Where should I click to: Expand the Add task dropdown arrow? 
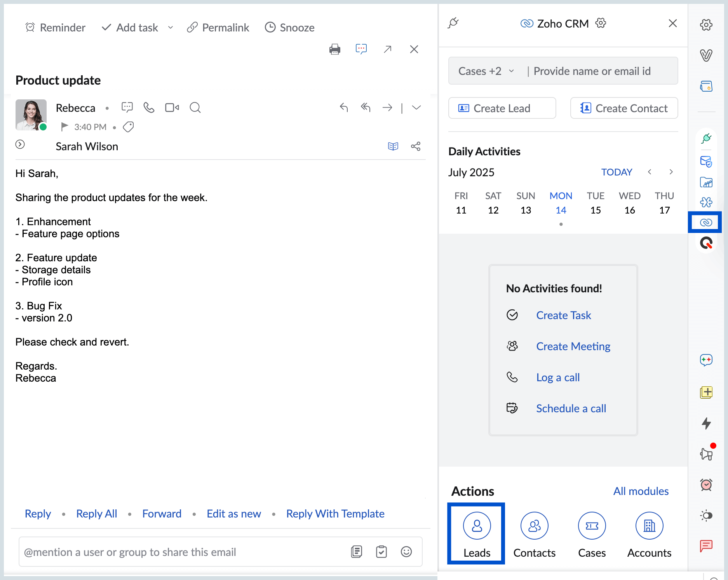(170, 28)
